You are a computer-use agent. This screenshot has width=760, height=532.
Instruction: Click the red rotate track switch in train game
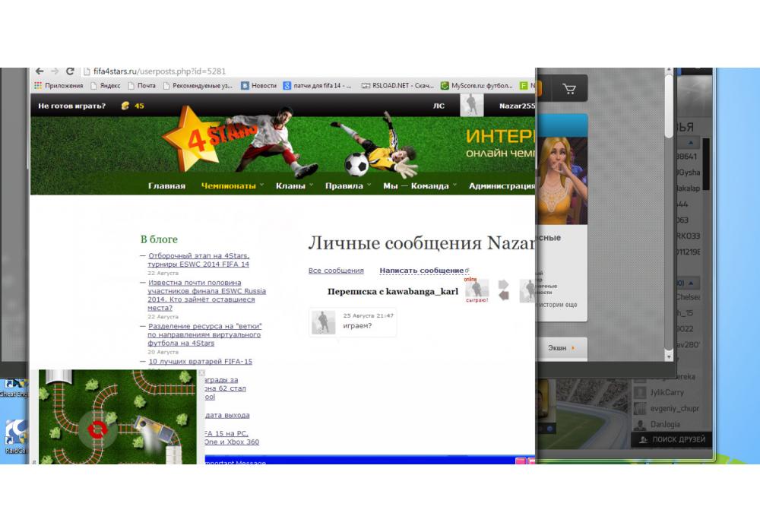(97, 429)
